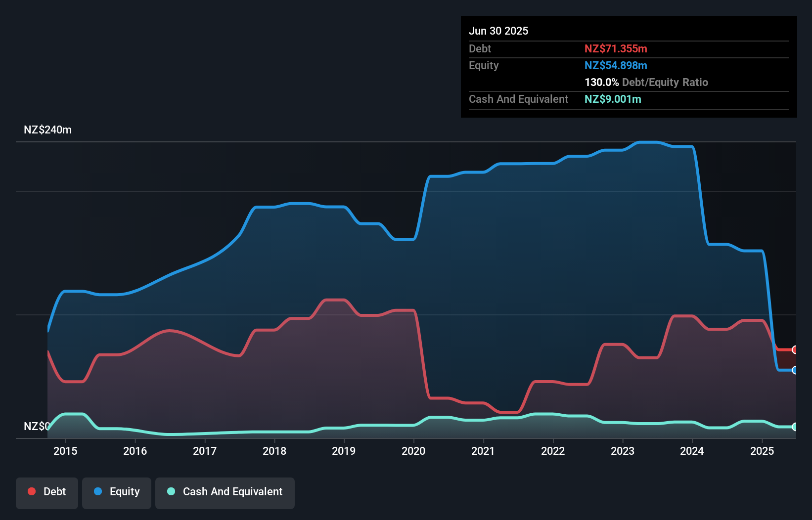Screen dimensions: 812x520
Task: Select the teal Cash endpoint marker
Action: [x=795, y=427]
